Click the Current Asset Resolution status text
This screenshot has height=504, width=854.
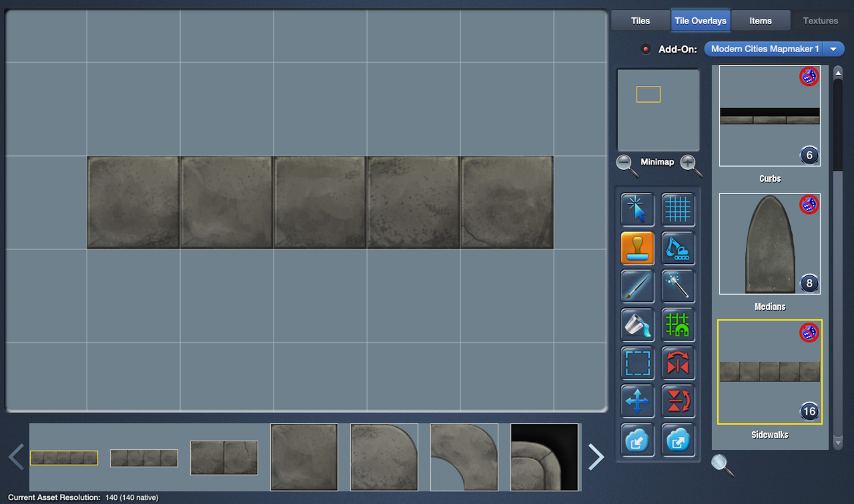[x=83, y=497]
